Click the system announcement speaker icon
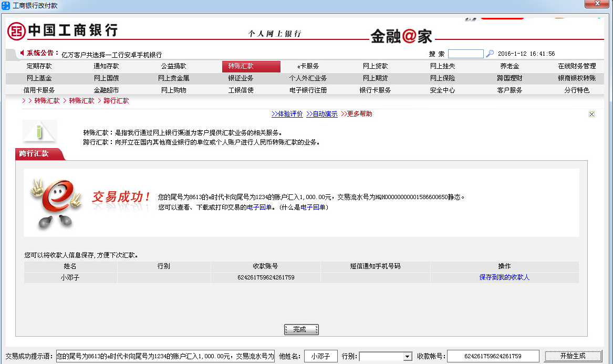 click(x=22, y=53)
